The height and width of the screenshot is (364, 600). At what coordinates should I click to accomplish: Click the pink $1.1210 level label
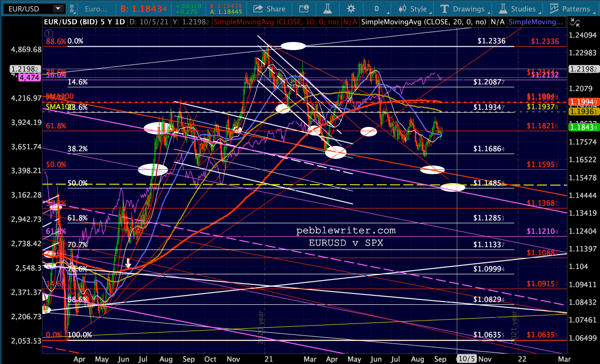pyautogui.click(x=543, y=231)
